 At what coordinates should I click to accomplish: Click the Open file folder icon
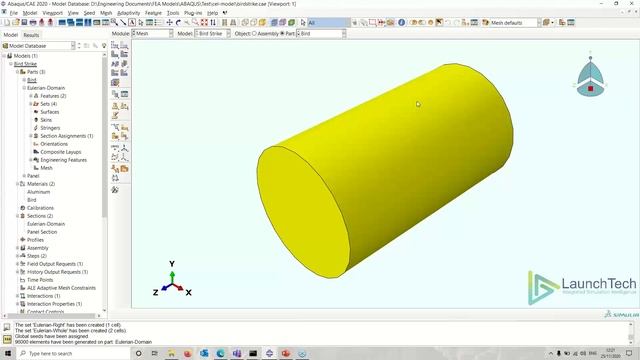click(16, 22)
